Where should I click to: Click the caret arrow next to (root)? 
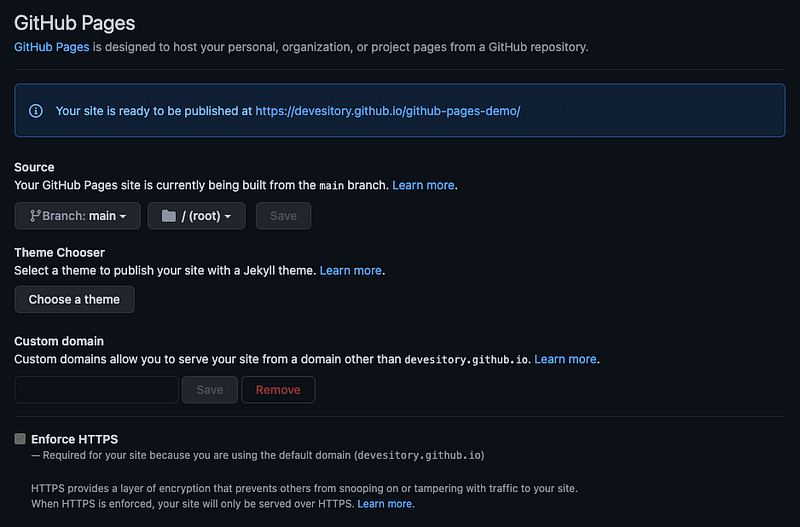click(228, 217)
